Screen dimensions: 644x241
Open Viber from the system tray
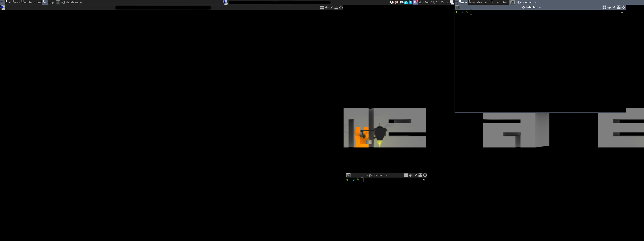click(x=415, y=2)
